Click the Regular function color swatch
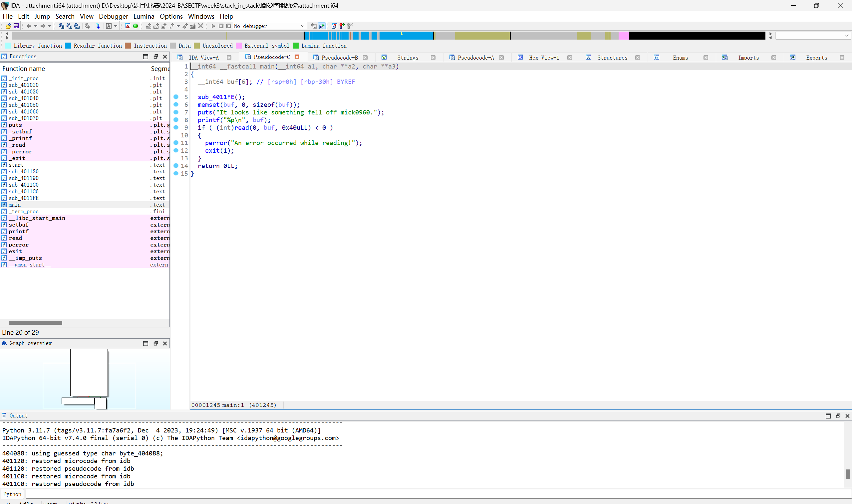The height and width of the screenshot is (504, 852). click(68, 46)
